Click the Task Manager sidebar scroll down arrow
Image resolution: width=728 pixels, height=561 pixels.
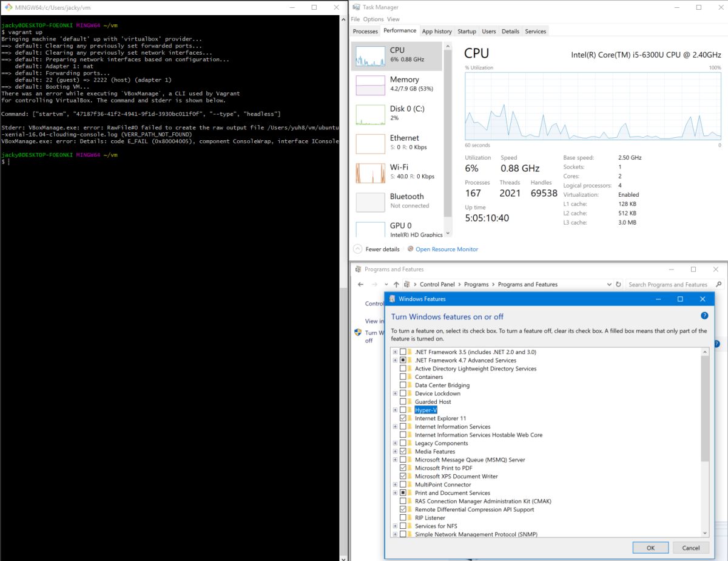pyautogui.click(x=448, y=233)
